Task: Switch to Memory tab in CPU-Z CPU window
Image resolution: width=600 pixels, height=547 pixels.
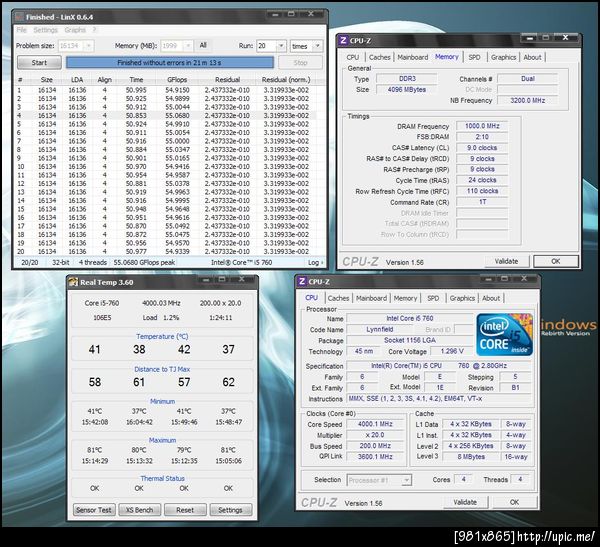Action: coord(405,298)
